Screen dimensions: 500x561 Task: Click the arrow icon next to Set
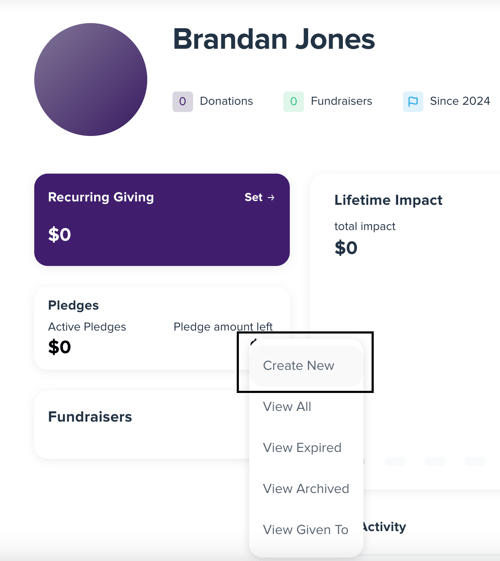click(x=271, y=197)
